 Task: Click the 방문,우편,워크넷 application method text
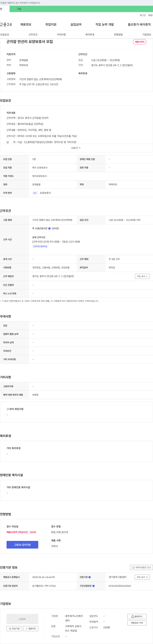(60, 532)
